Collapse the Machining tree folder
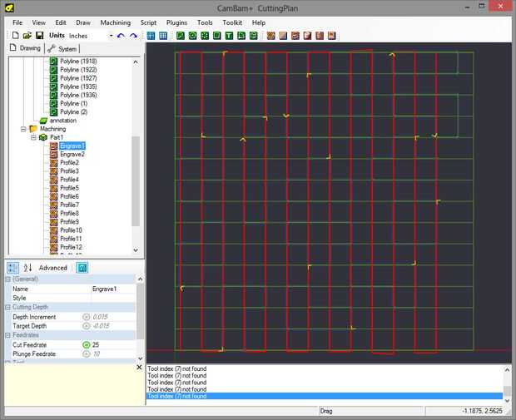516x420 pixels. tap(23, 129)
